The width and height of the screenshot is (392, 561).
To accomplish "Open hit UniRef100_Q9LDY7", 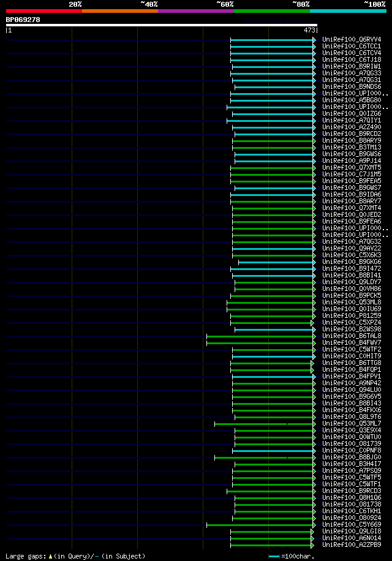I will pyautogui.click(x=352, y=282).
